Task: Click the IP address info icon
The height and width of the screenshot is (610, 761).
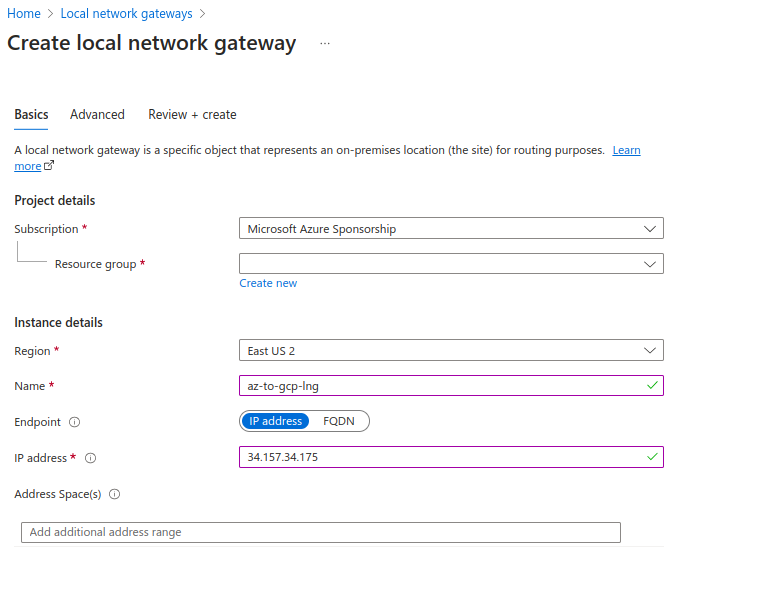Action: [91, 458]
